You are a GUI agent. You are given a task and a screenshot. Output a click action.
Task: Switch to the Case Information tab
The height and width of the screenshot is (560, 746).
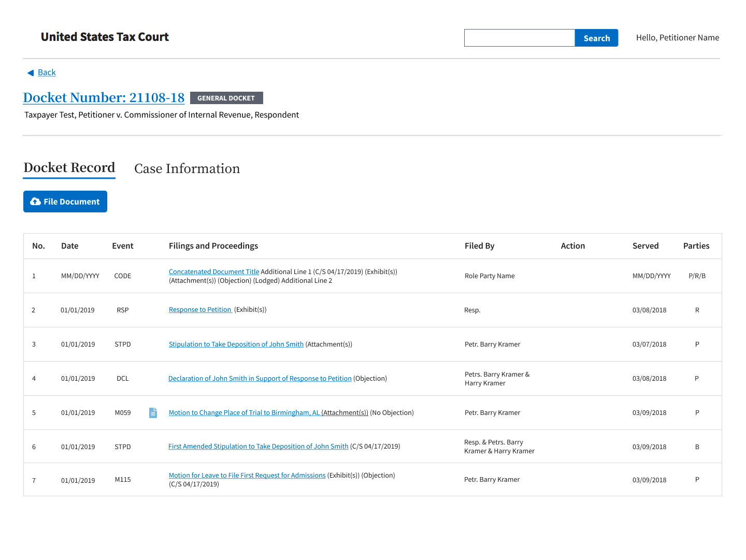click(x=187, y=169)
